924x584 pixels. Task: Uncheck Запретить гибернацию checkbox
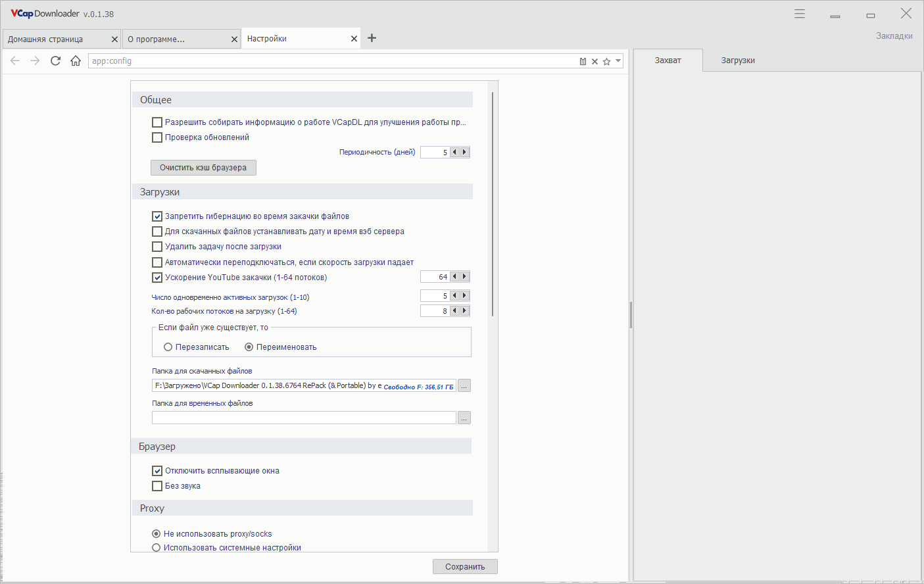pyautogui.click(x=157, y=216)
